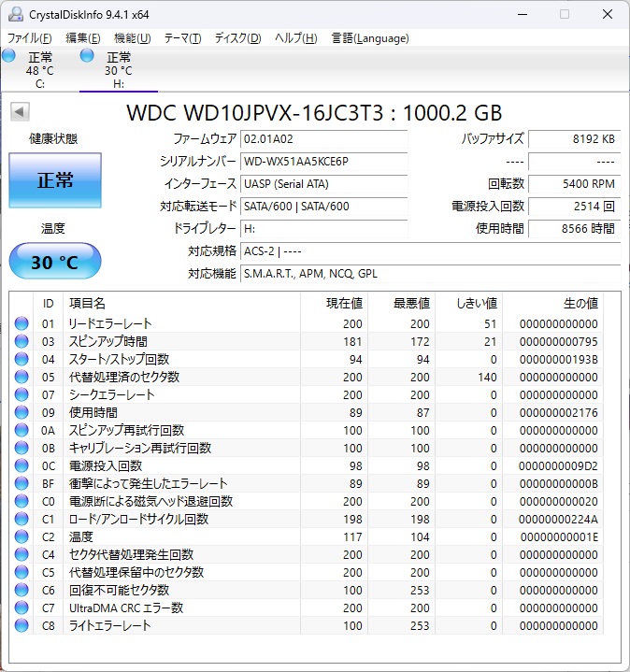The width and height of the screenshot is (630, 672).
Task: Switch to the H: 30 °C disk tab
Action: tap(119, 69)
